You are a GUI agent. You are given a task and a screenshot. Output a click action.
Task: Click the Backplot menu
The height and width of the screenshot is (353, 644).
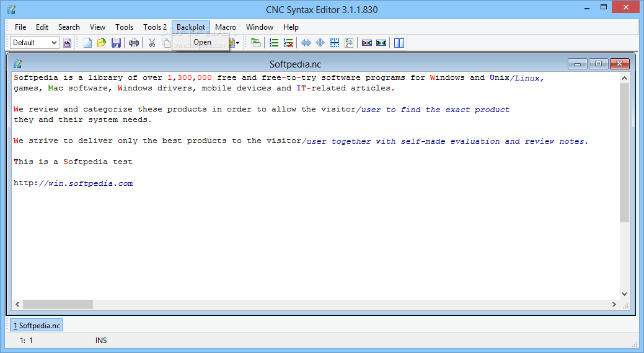click(191, 27)
